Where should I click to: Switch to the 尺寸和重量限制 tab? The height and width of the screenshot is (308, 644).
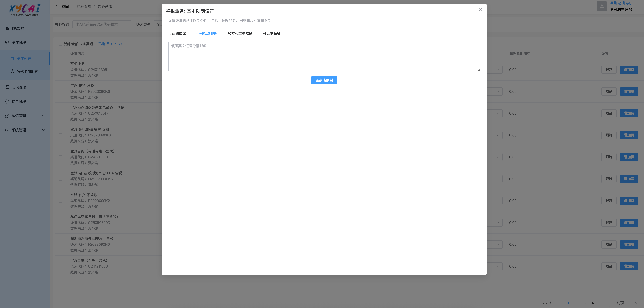(240, 33)
